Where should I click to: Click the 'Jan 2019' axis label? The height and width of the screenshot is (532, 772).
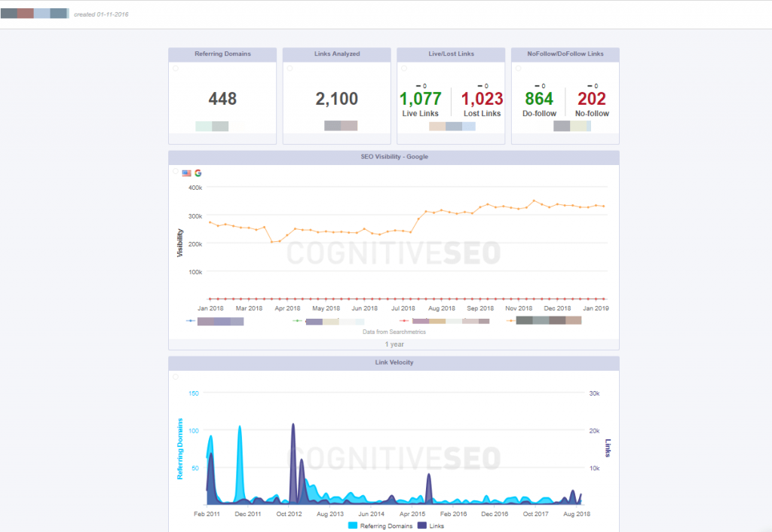point(596,308)
